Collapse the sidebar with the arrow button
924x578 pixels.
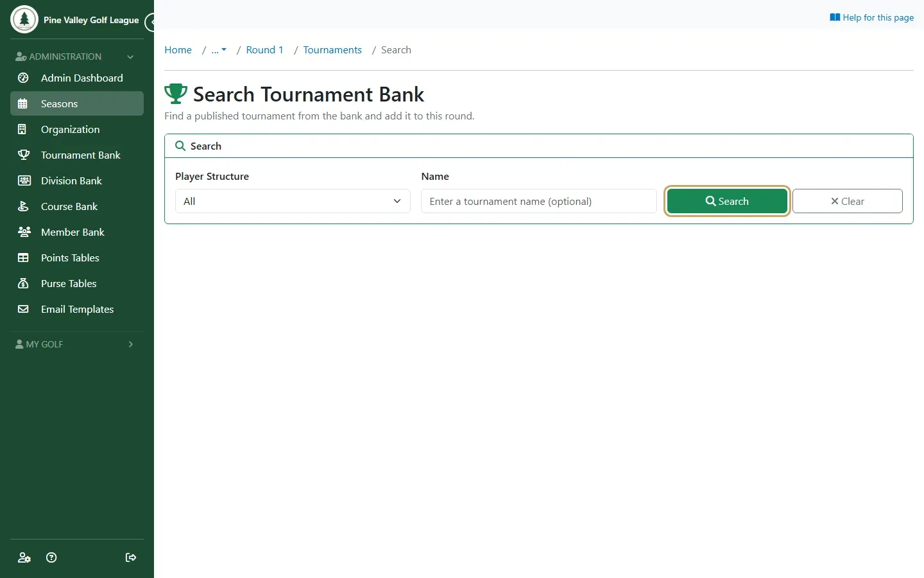tap(150, 22)
